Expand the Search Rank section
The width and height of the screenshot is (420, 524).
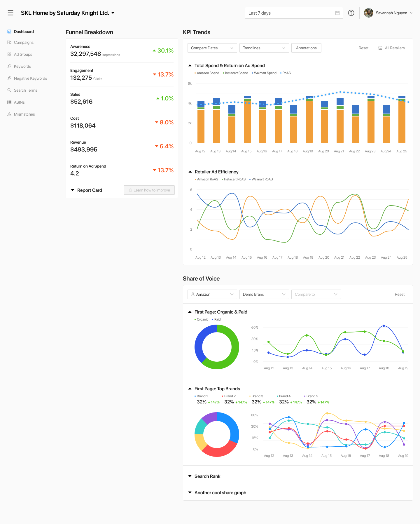207,476
